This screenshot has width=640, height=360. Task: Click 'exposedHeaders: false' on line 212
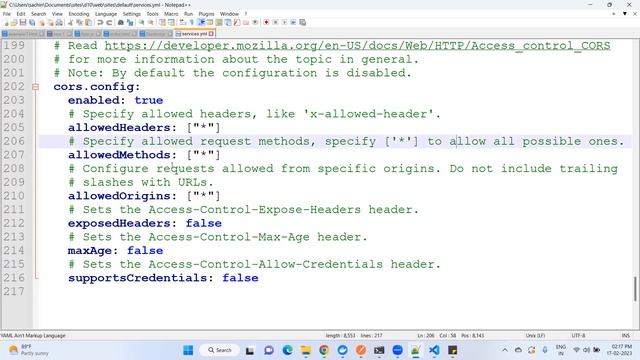(145, 223)
